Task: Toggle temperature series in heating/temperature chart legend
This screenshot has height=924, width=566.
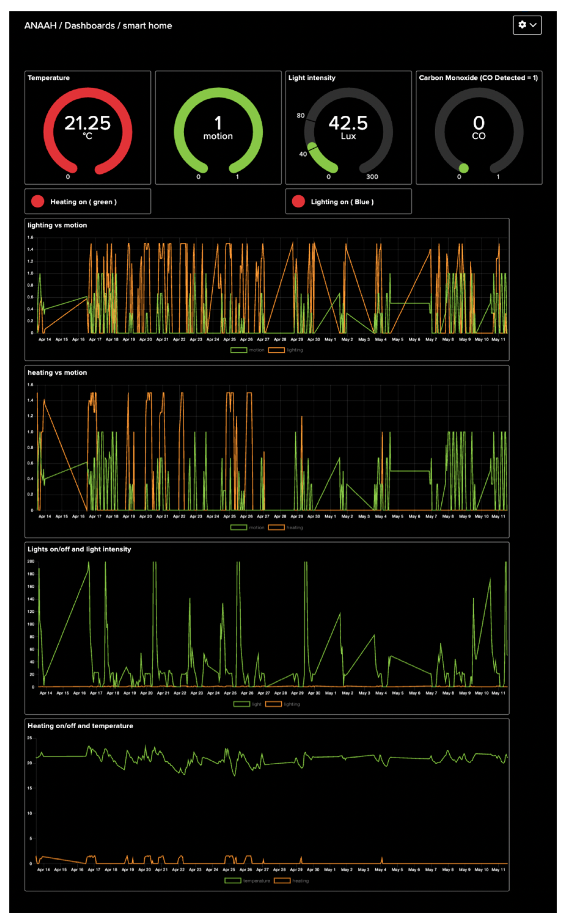Action: pos(247,880)
